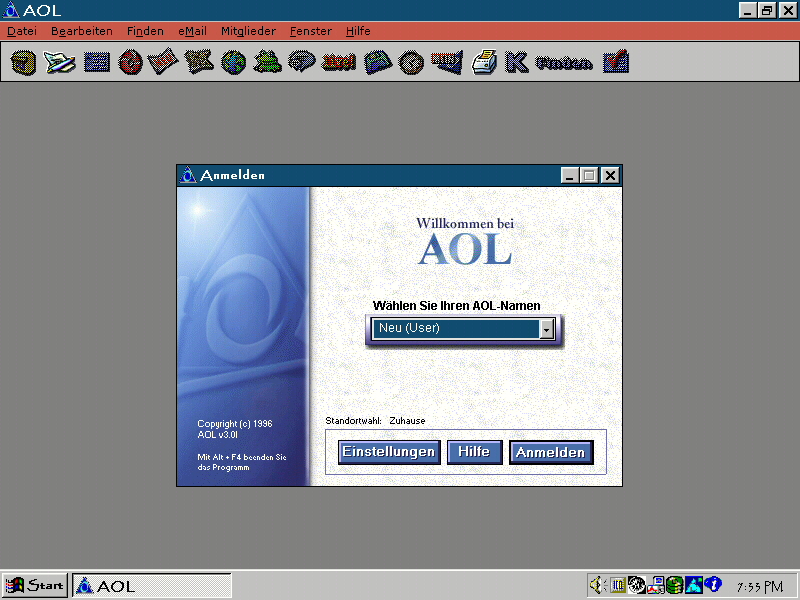The image size is (800, 600).
Task: Open the red News toolbar icon
Action: point(338,61)
